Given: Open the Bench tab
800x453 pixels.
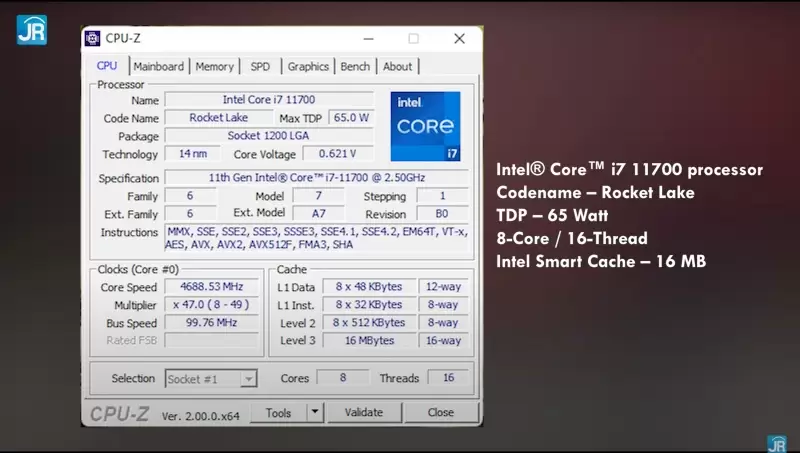Looking at the screenshot, I should (x=355, y=66).
